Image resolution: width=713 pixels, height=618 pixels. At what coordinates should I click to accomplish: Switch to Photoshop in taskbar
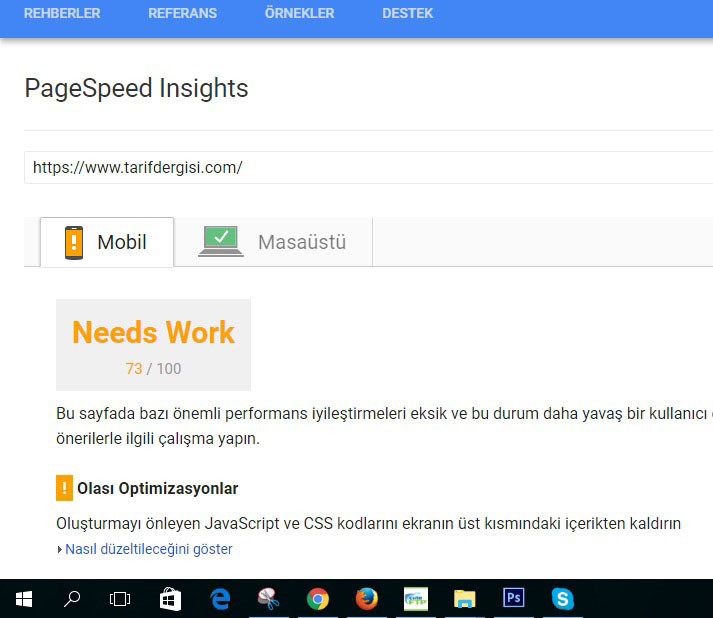coord(514,598)
